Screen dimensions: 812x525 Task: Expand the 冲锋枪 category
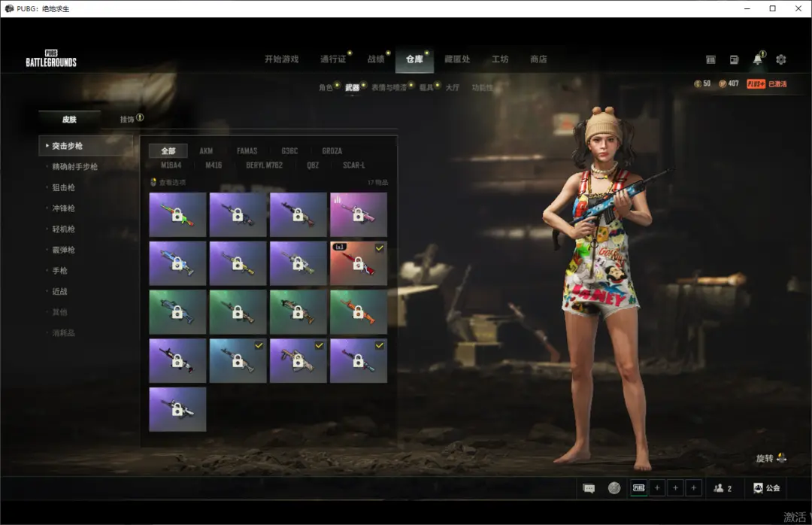63,208
